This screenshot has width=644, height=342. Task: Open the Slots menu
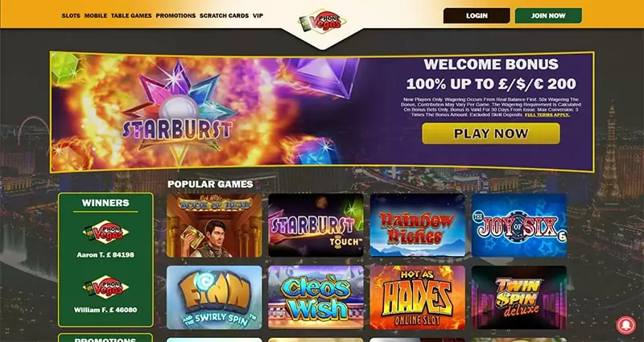coord(71,15)
